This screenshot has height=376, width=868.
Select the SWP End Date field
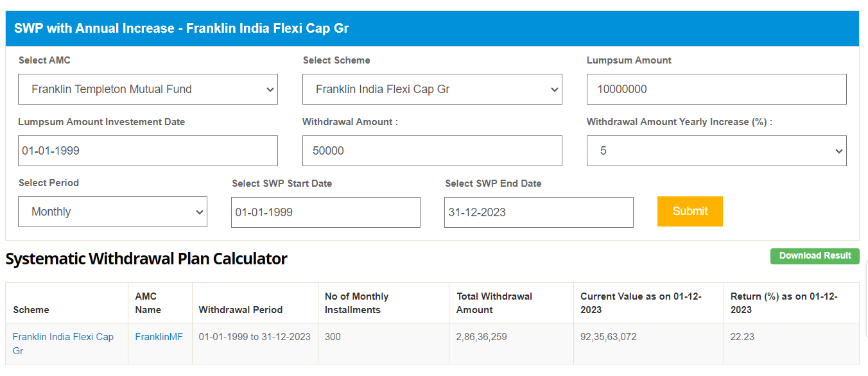pos(539,212)
